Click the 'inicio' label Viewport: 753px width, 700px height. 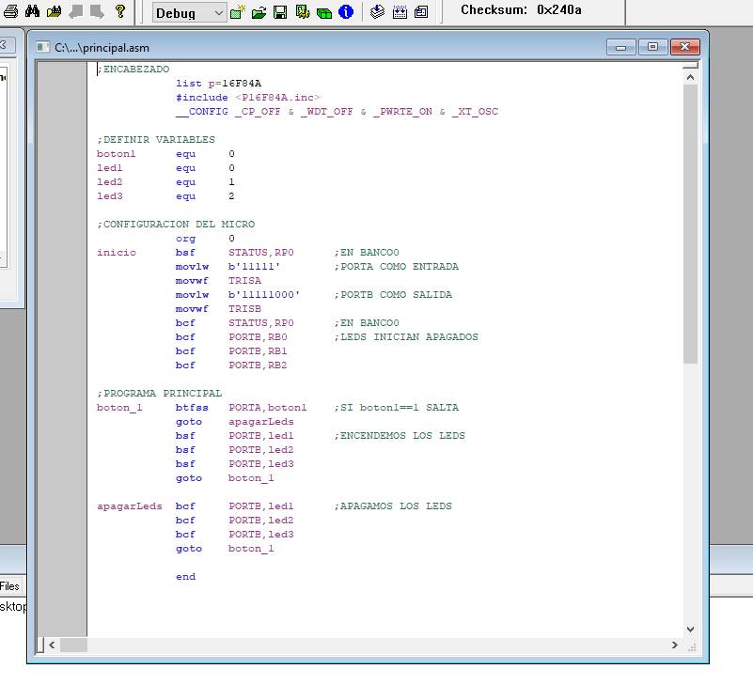point(117,253)
